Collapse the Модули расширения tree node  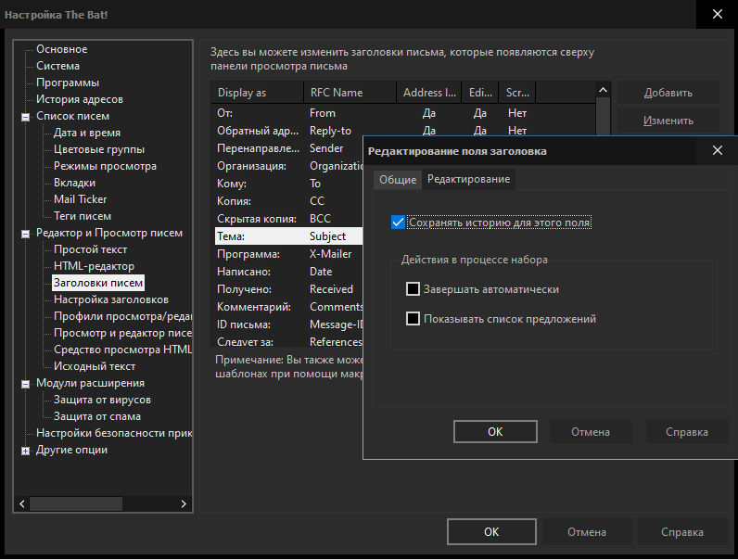point(25,384)
